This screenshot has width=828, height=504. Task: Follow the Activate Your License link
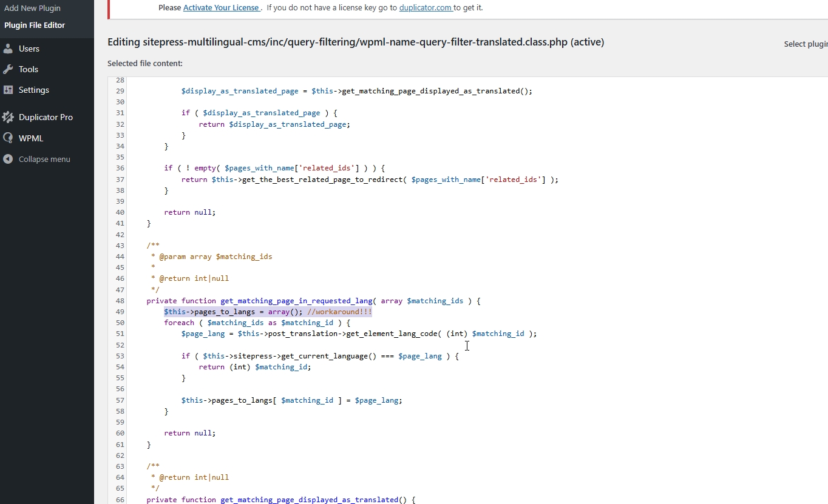click(222, 8)
